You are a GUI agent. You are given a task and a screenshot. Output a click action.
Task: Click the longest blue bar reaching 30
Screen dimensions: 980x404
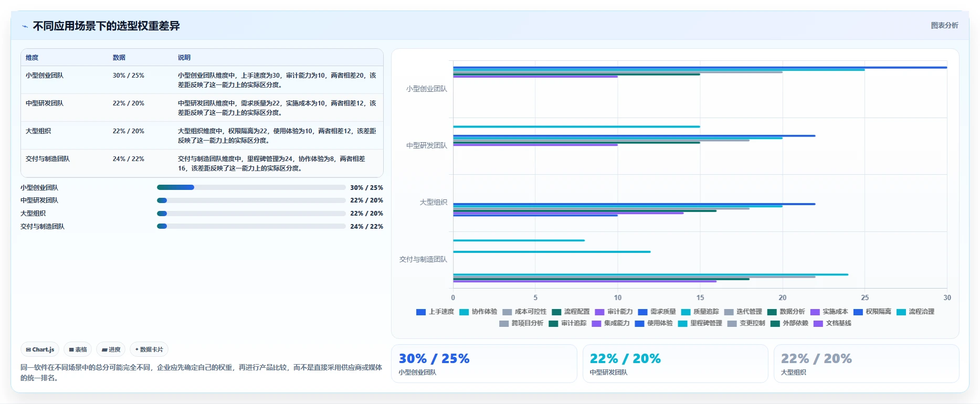pos(700,67)
